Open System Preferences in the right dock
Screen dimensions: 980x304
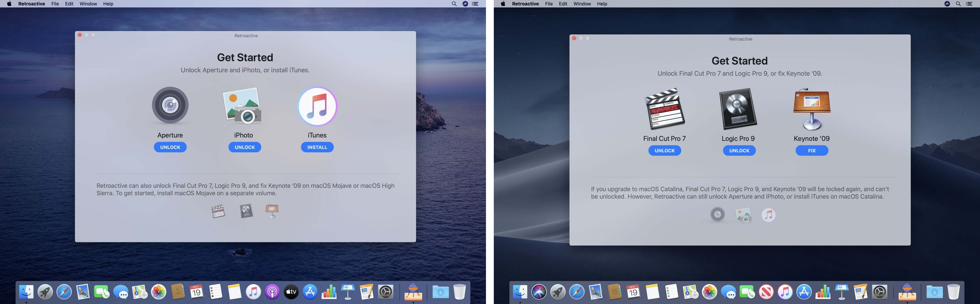[x=880, y=292]
